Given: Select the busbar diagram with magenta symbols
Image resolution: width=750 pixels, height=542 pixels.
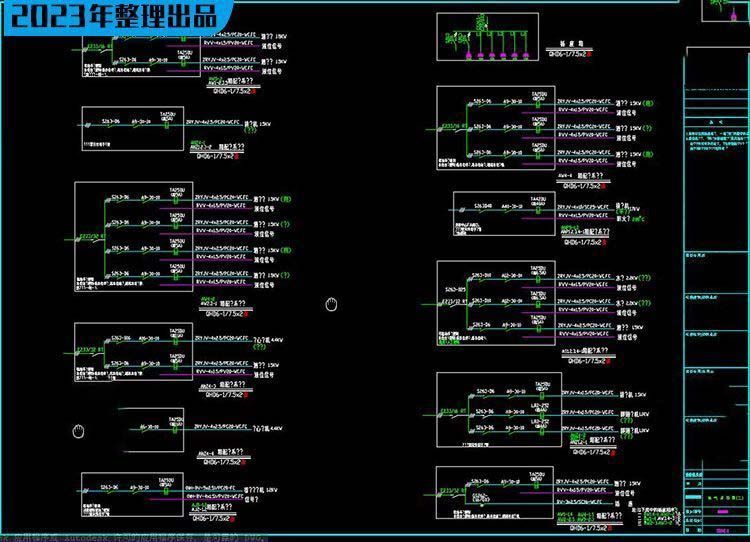Looking at the screenshot, I should pos(492,39).
